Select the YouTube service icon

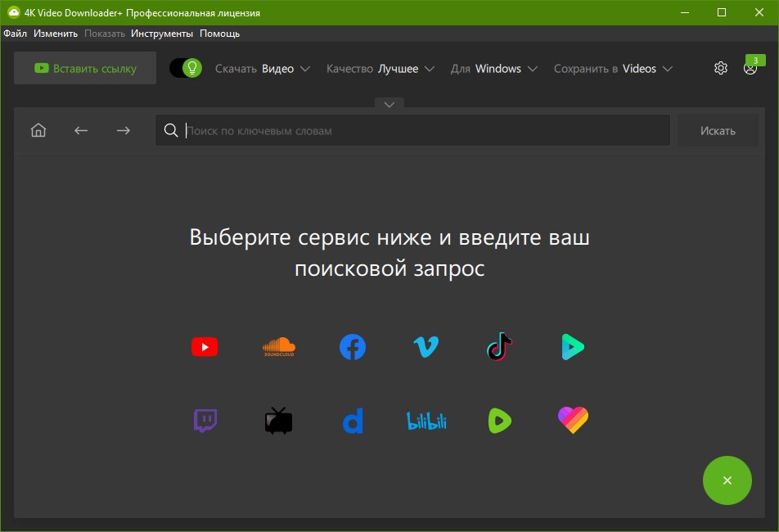click(x=205, y=347)
